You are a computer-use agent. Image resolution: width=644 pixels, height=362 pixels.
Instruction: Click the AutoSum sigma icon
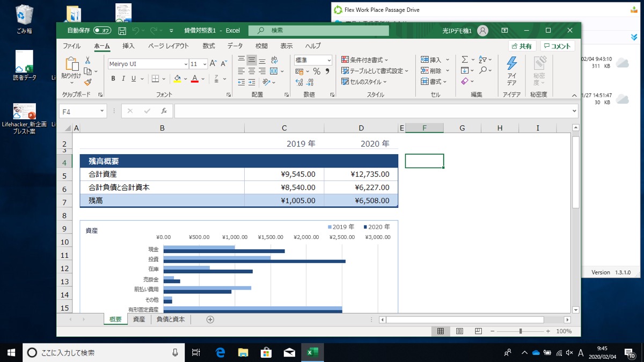coord(465,60)
